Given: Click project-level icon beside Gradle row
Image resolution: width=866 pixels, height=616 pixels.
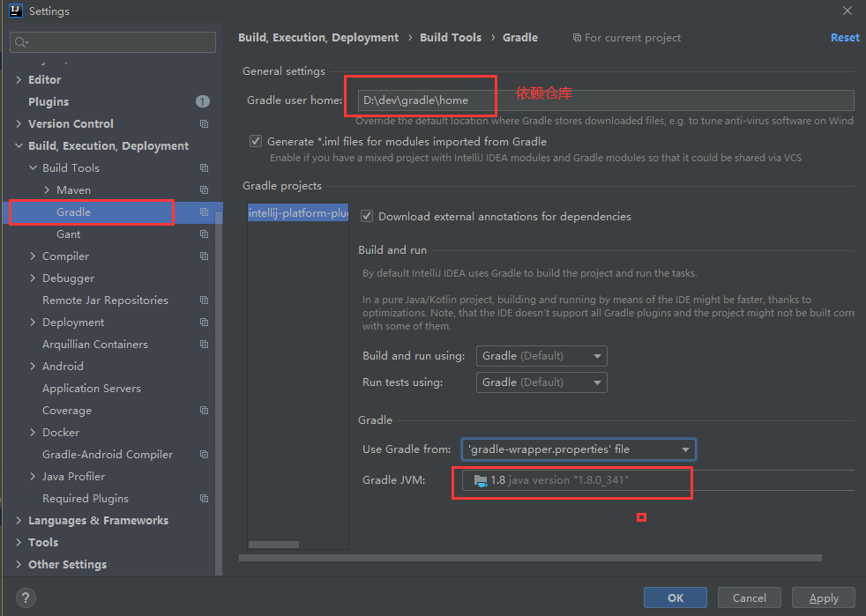Looking at the screenshot, I should 204,212.
